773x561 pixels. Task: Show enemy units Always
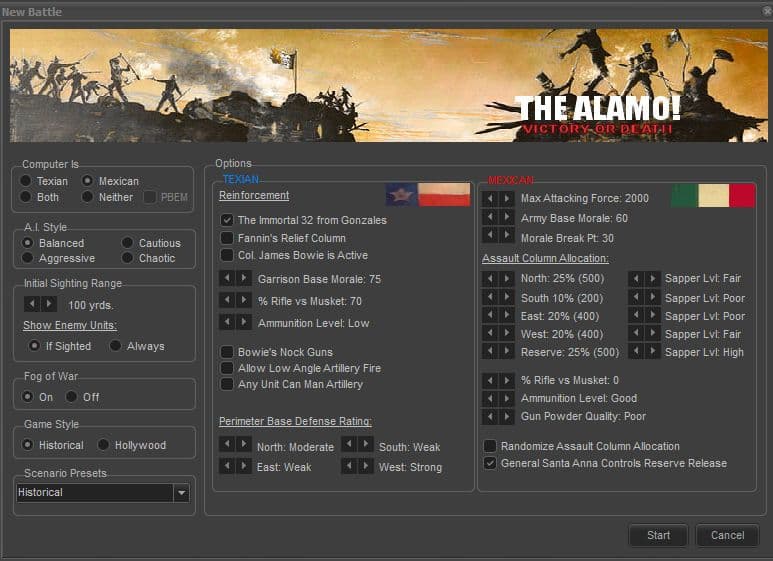(x=115, y=346)
